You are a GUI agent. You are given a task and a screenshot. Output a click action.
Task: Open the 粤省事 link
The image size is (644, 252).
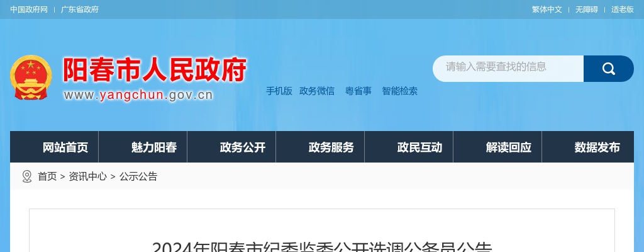coord(358,91)
